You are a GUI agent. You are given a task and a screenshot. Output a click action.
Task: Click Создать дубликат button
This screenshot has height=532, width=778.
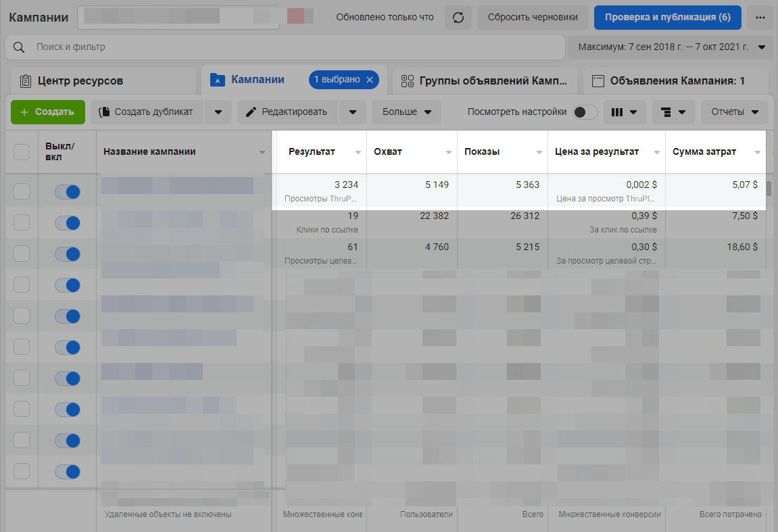147,112
